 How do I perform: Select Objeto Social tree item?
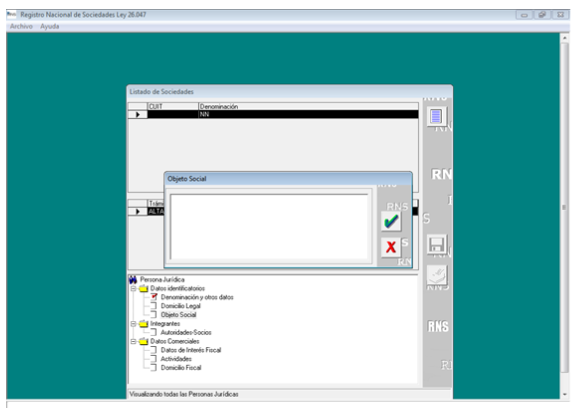[x=178, y=315]
